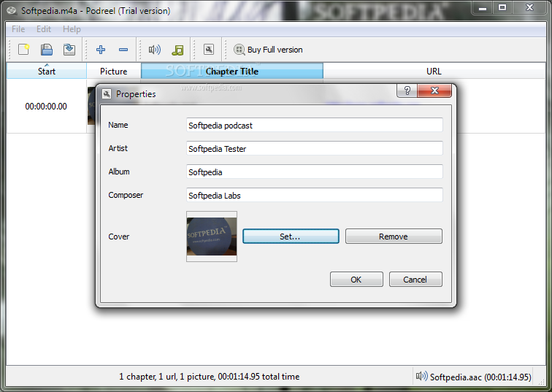Open the Help menu

[x=72, y=29]
